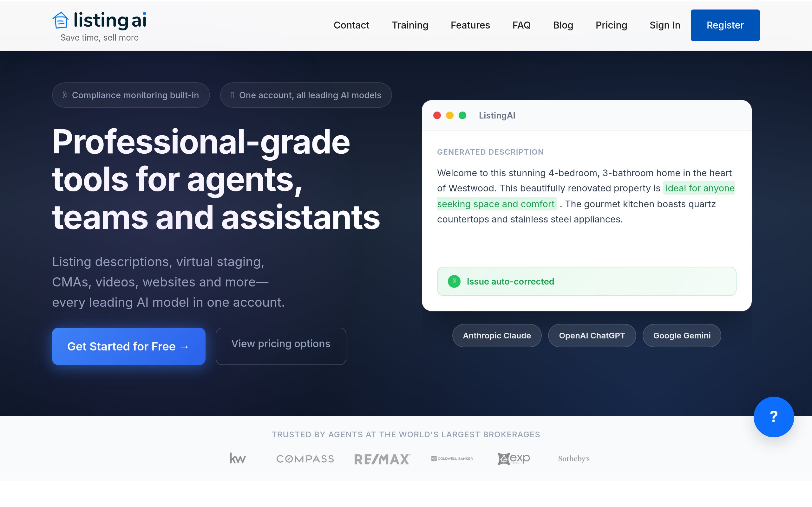Open Pricing in the navigation bar
Image resolution: width=812 pixels, height=507 pixels.
click(x=611, y=25)
